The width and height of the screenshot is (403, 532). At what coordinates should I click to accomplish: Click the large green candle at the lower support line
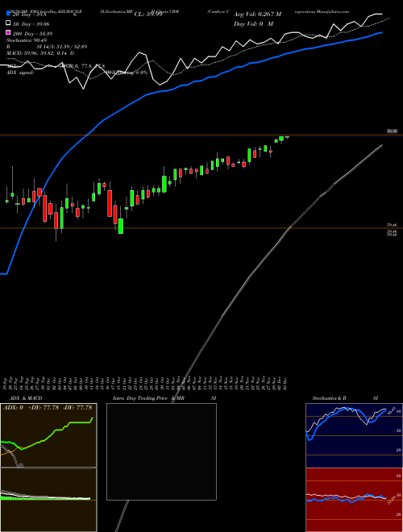click(x=121, y=226)
